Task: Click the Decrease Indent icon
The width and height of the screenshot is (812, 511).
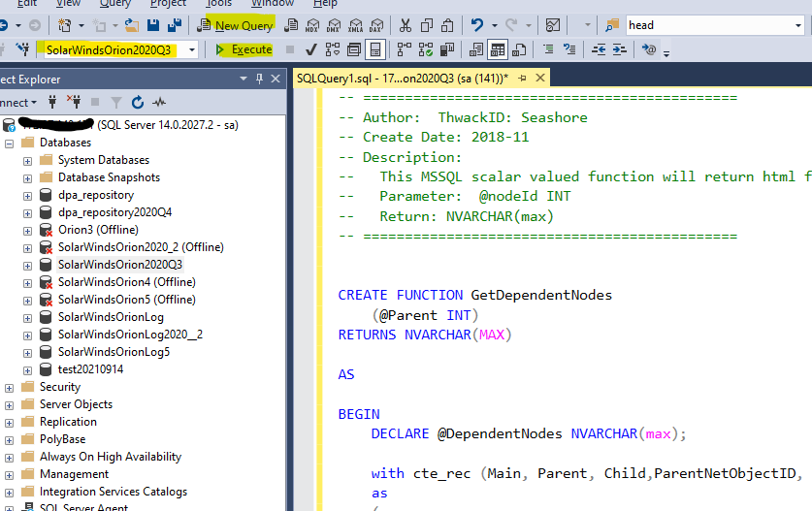Action: pos(599,49)
